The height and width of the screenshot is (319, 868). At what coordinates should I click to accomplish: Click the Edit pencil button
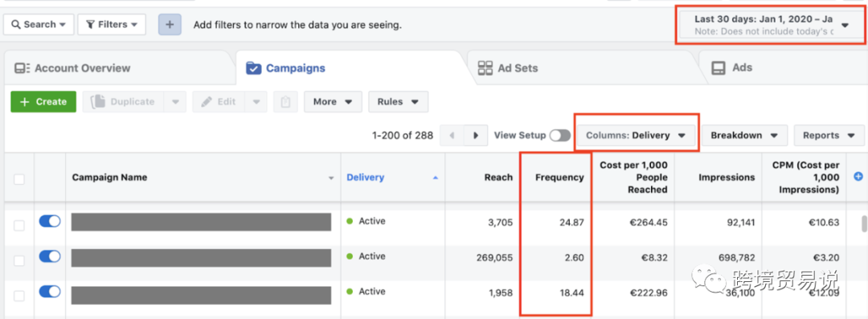[x=219, y=102]
